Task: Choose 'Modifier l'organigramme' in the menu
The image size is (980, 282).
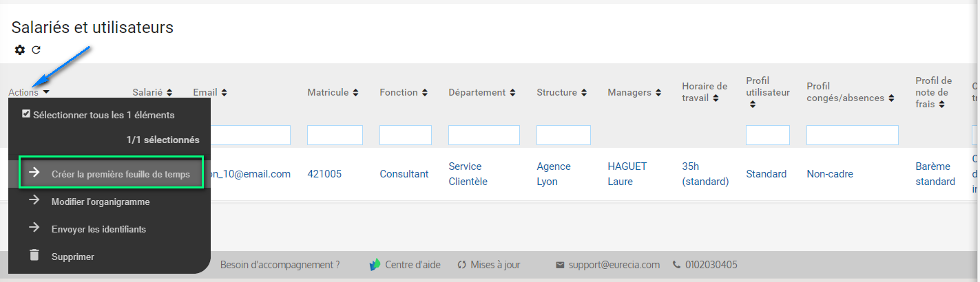Action: tap(101, 202)
